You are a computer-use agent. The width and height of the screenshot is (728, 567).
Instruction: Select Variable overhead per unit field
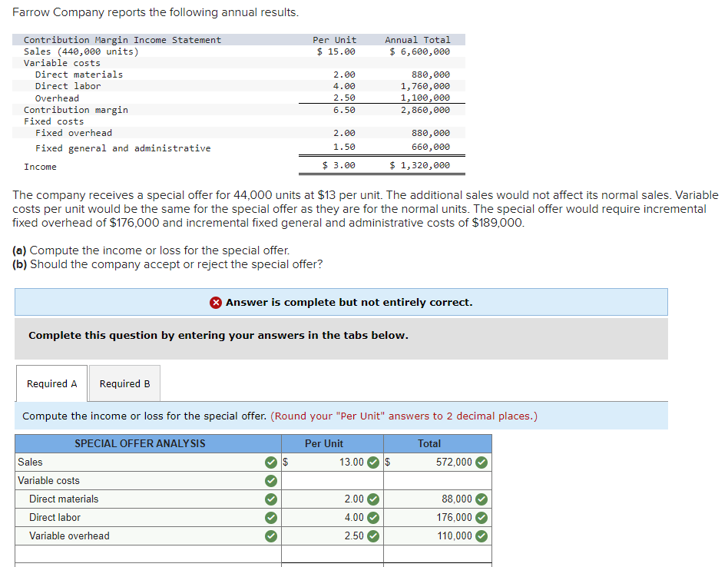tap(333, 536)
